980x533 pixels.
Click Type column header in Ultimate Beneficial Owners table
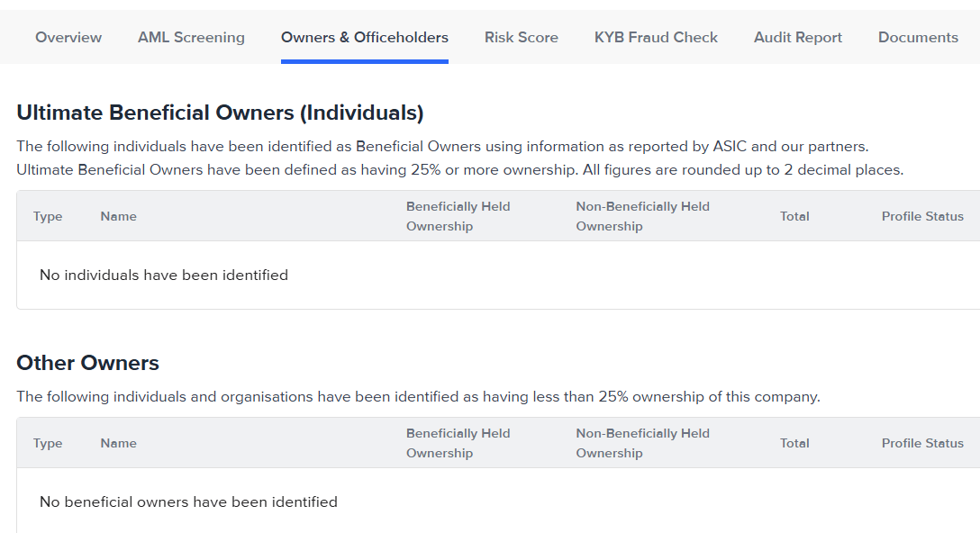(x=48, y=216)
